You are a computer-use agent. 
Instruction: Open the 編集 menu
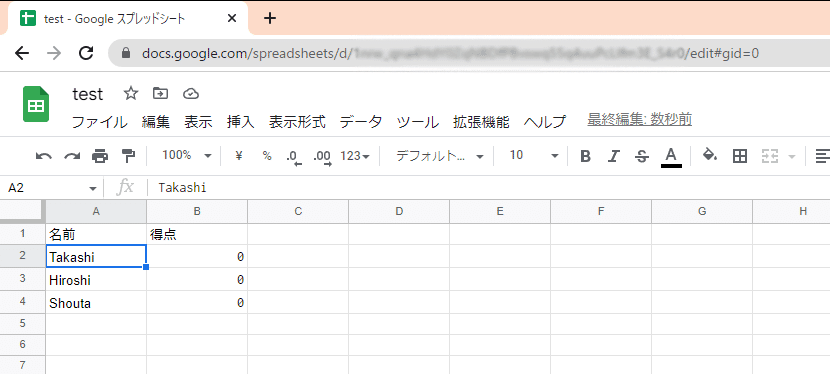(x=156, y=122)
